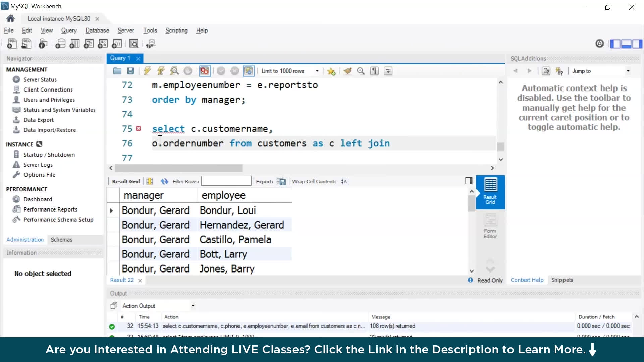Run Explain on statement under cursor
The width and height of the screenshot is (644, 362).
(174, 71)
